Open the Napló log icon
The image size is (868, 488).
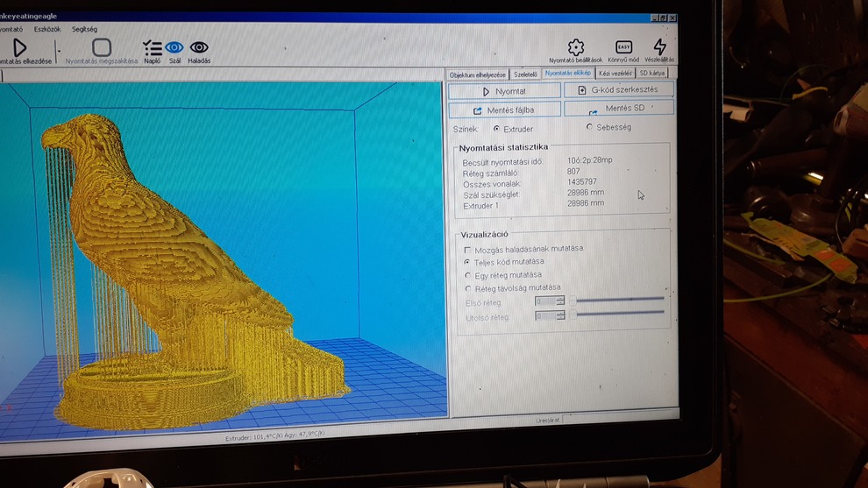coord(153,47)
